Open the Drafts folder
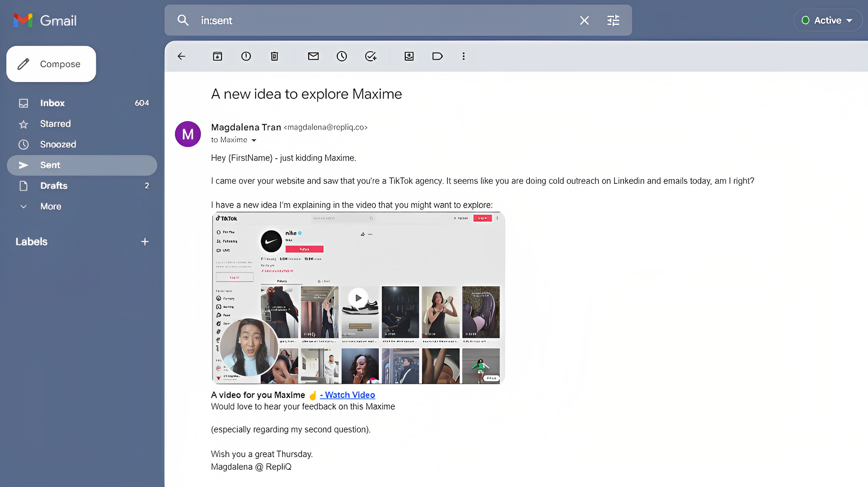 click(82, 186)
